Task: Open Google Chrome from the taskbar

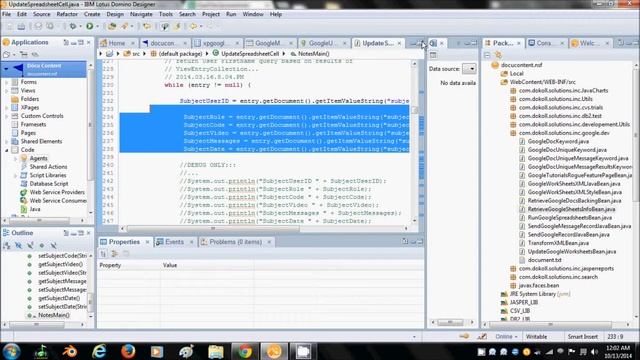Action: click(x=245, y=351)
